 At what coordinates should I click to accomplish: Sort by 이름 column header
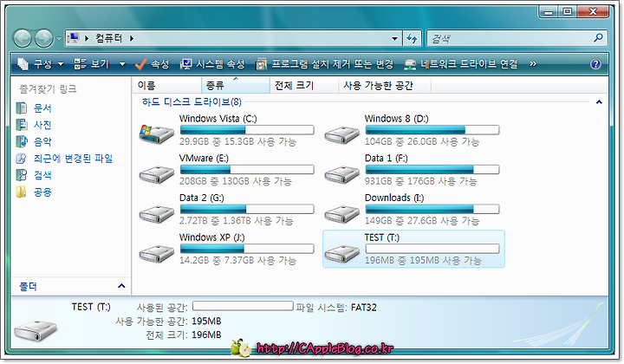[x=167, y=86]
